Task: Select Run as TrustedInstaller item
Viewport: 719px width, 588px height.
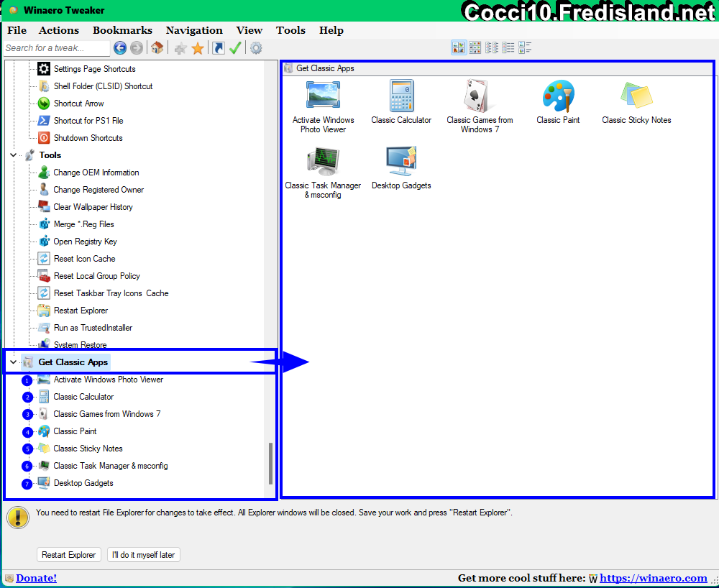Action: (93, 328)
